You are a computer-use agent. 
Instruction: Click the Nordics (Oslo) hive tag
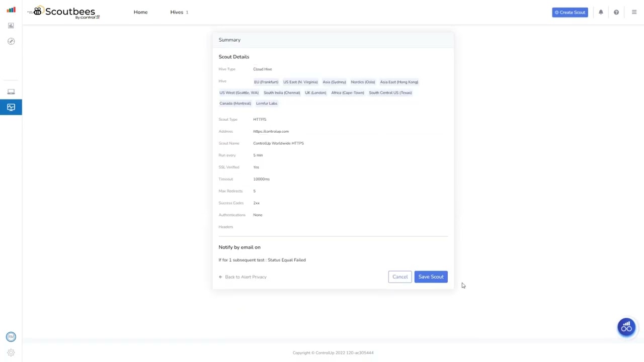coord(363,82)
